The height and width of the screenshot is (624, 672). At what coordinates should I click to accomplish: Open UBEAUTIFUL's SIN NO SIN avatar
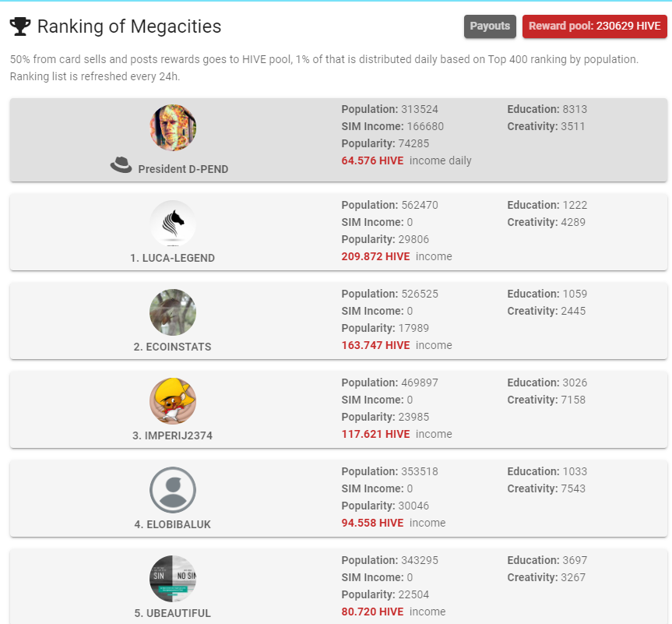point(173,579)
